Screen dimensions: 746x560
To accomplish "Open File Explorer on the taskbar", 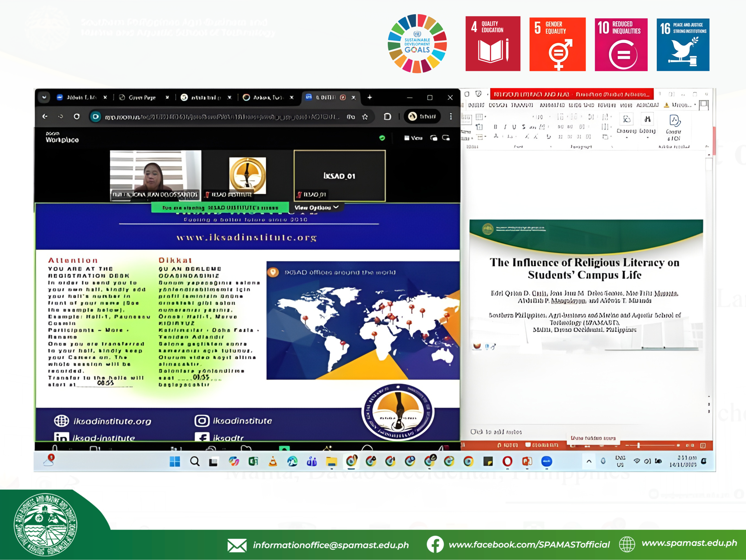I will tap(332, 462).
